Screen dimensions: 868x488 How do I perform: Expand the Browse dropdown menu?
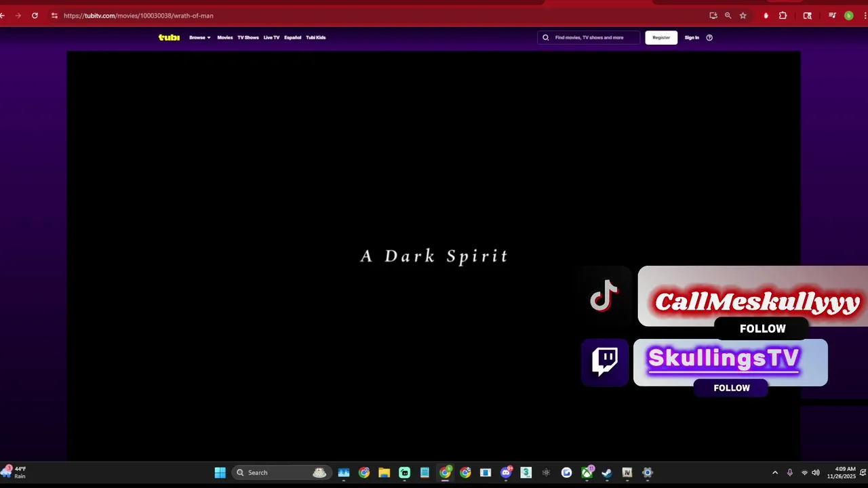pos(199,37)
